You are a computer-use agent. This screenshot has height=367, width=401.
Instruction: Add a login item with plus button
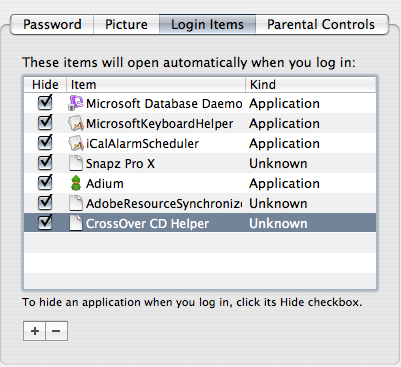[x=34, y=331]
